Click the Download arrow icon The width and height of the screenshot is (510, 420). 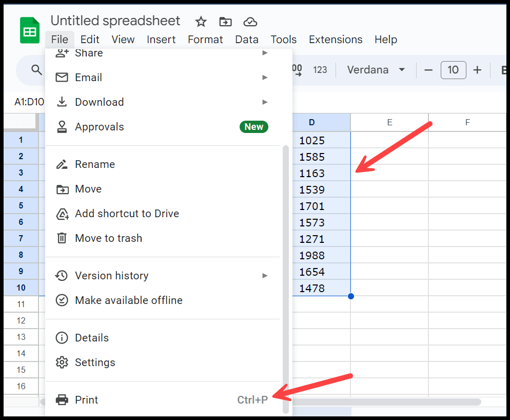62,102
